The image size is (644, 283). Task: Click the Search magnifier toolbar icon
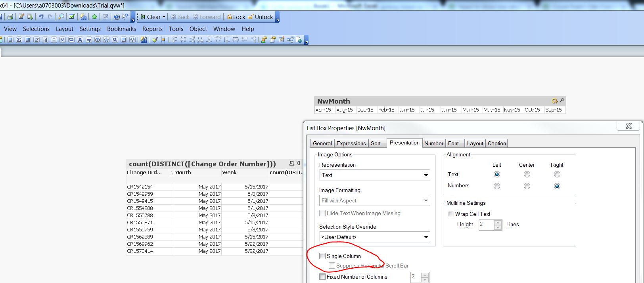pos(61,17)
